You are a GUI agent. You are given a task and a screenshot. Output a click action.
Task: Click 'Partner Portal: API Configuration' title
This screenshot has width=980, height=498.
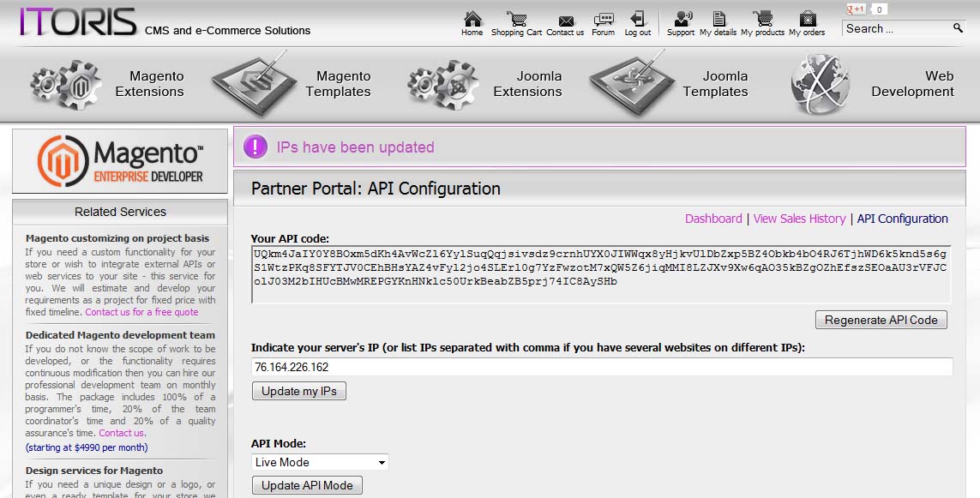tap(376, 189)
